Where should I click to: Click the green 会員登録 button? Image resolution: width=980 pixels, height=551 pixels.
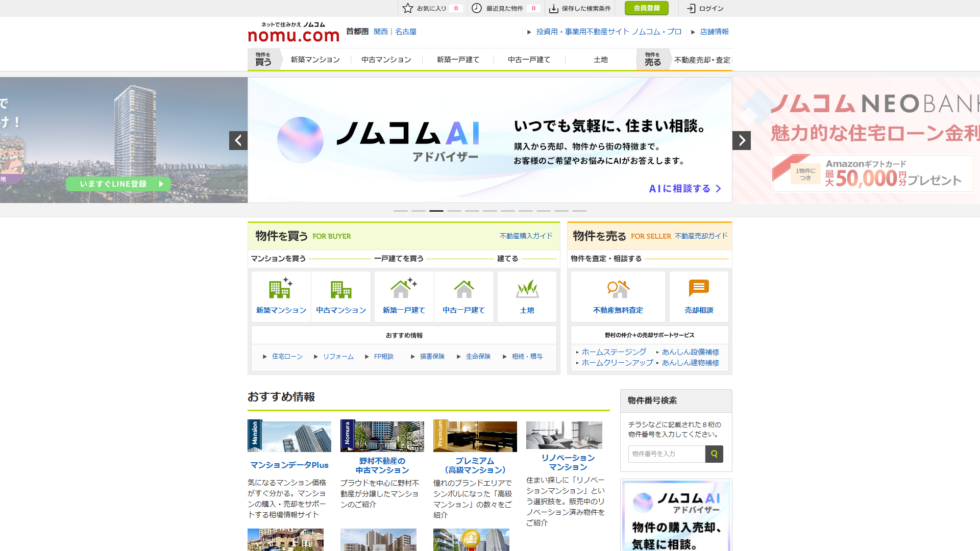pos(646,8)
